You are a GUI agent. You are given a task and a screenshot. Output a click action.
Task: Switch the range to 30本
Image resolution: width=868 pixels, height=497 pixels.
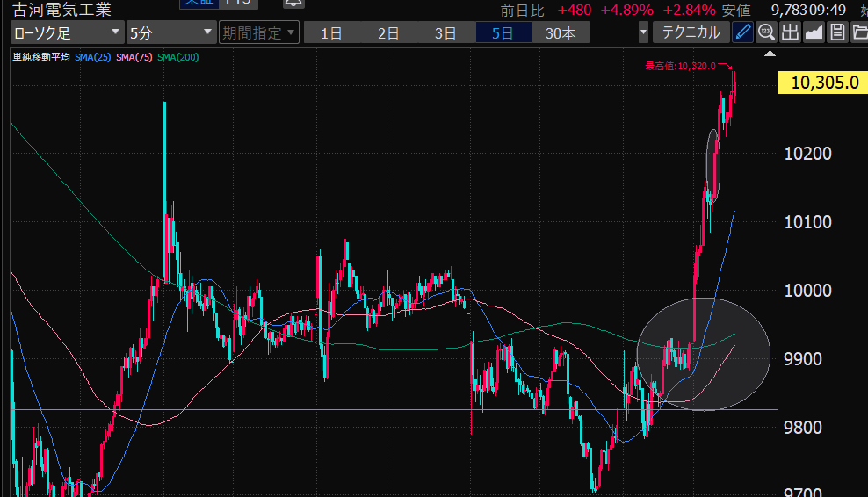pyautogui.click(x=561, y=33)
